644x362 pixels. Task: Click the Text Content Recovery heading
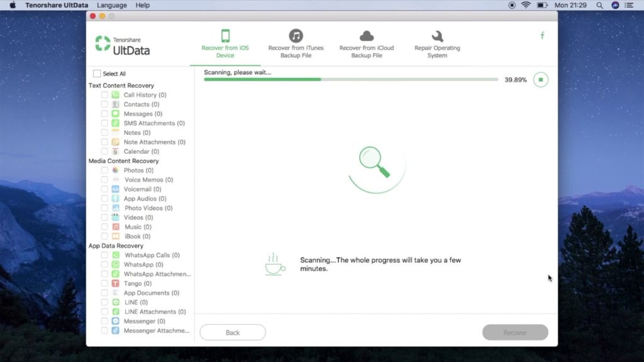point(121,85)
